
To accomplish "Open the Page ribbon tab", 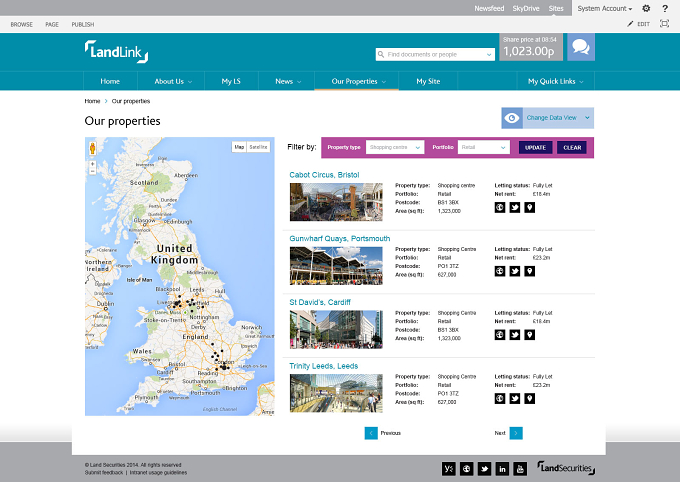I will point(52,24).
